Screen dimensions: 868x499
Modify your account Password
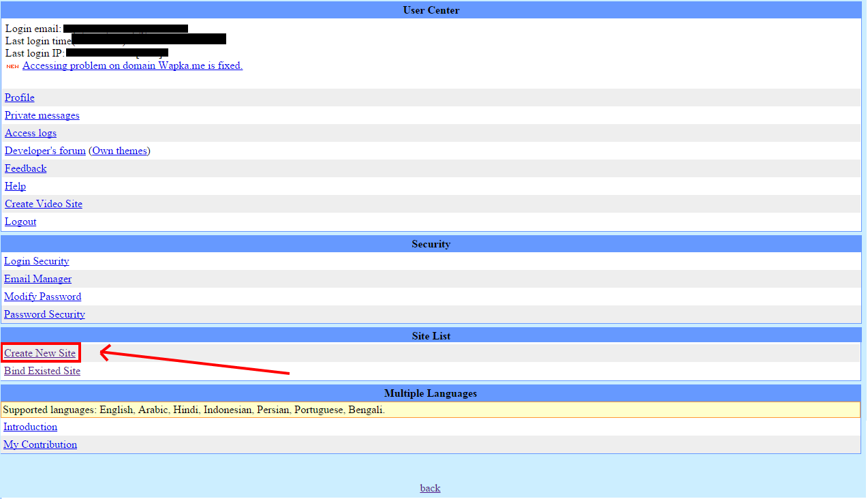pos(42,297)
